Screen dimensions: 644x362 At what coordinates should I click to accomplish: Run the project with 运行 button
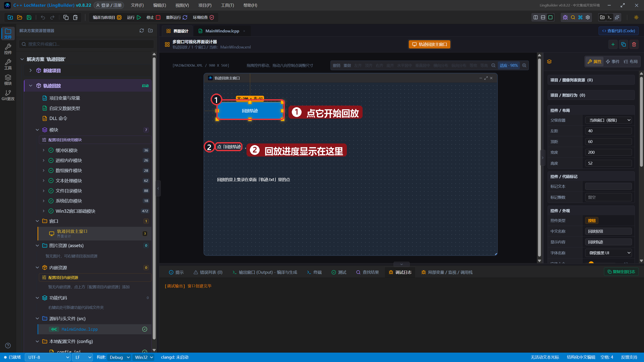point(134,17)
